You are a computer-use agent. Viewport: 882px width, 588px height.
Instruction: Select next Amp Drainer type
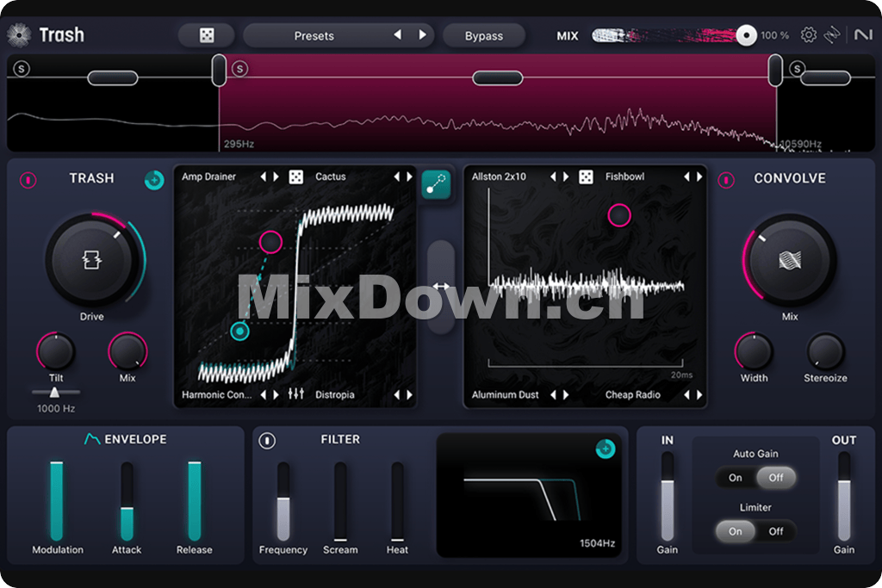[x=276, y=176]
